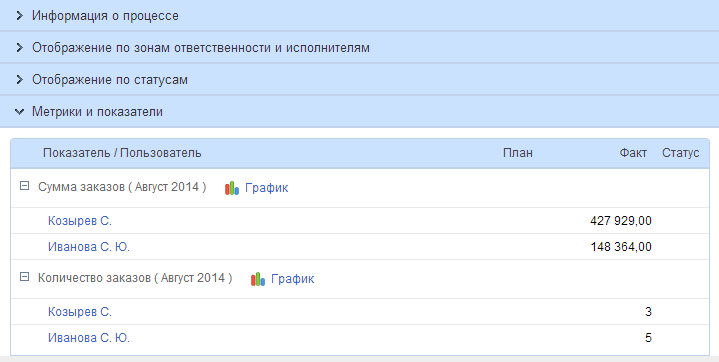Screen dimensions: 719x362
Task: Select the Информация о процессе section header
Action: pos(360,16)
